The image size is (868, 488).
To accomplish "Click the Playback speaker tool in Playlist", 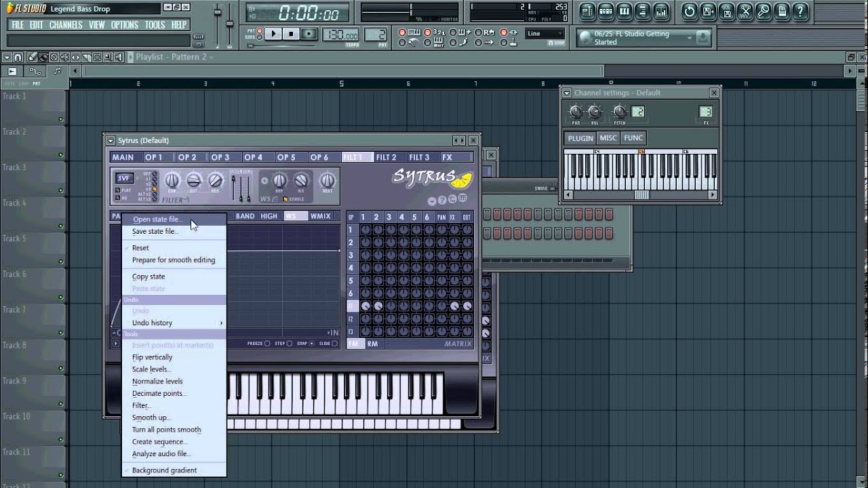I will click(x=119, y=57).
